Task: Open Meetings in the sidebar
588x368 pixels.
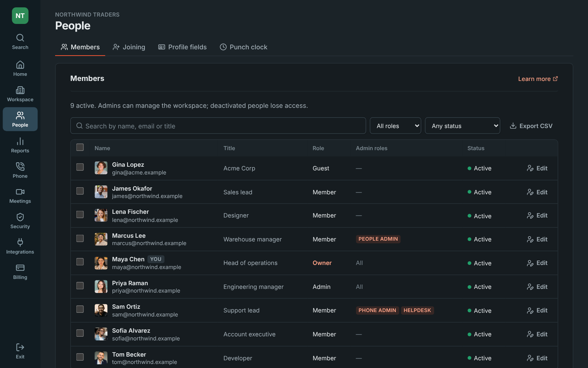Action: point(20,196)
